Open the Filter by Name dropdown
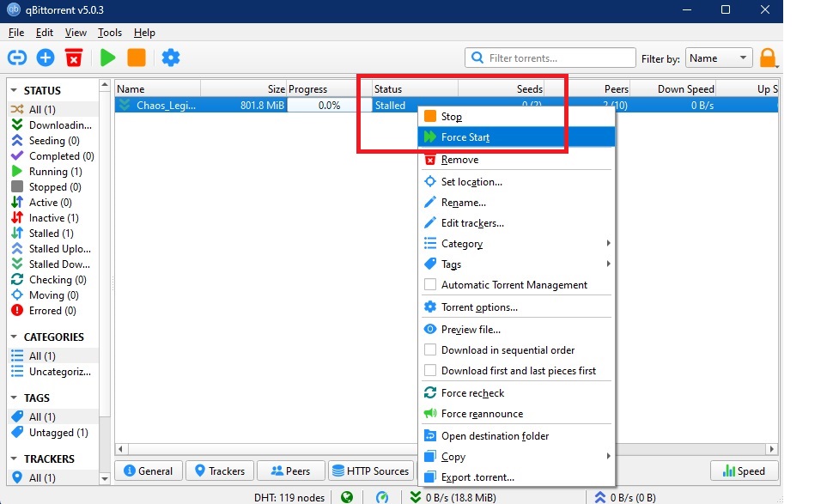 point(719,58)
